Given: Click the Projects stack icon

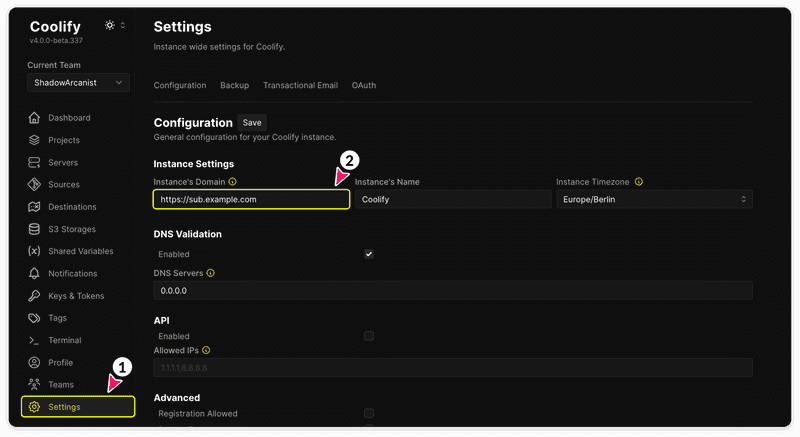Looking at the screenshot, I should pyautogui.click(x=34, y=140).
